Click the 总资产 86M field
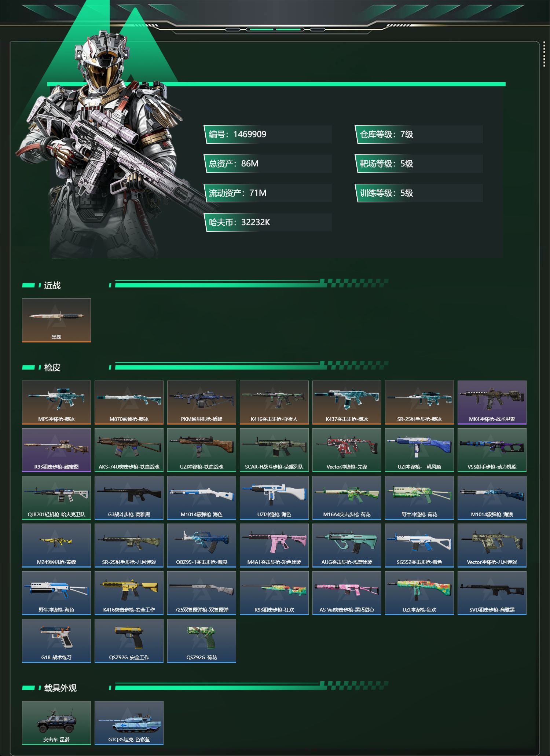 tap(268, 164)
